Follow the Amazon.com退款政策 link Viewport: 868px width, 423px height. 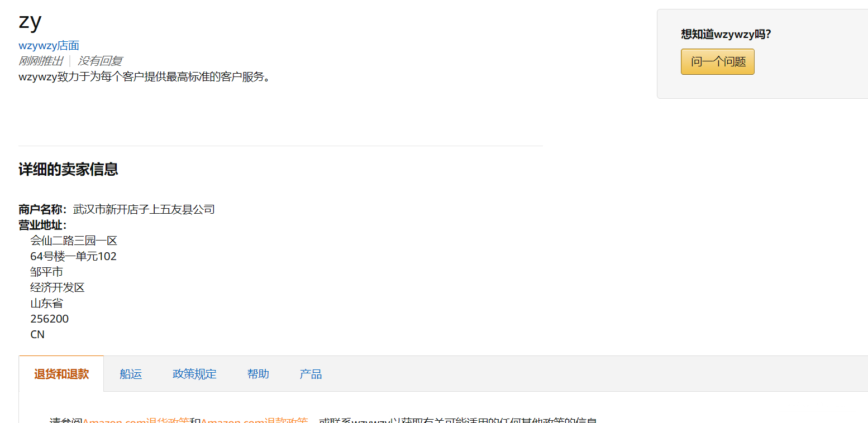click(255, 420)
